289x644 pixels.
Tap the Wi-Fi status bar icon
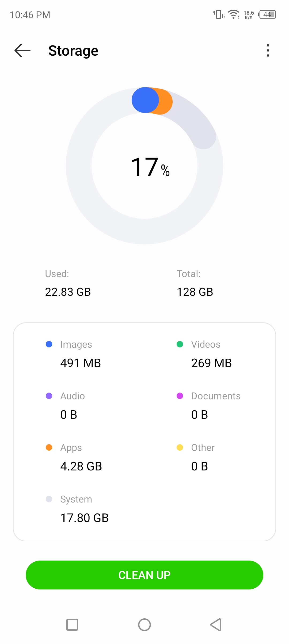234,14
